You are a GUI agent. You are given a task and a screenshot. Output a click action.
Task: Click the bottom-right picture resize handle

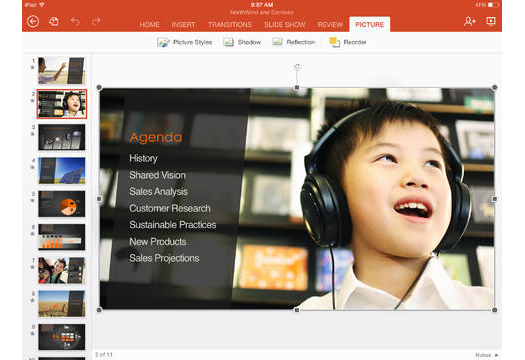coord(495,310)
